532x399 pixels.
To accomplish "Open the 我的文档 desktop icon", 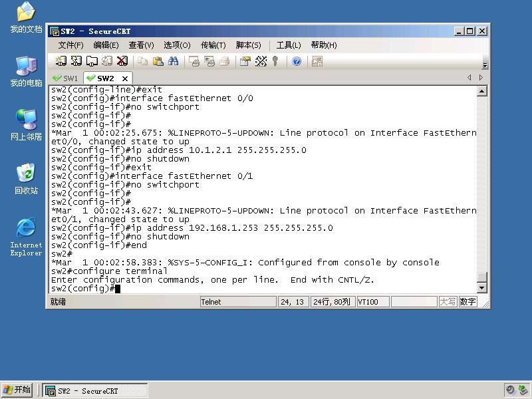I will [26, 17].
